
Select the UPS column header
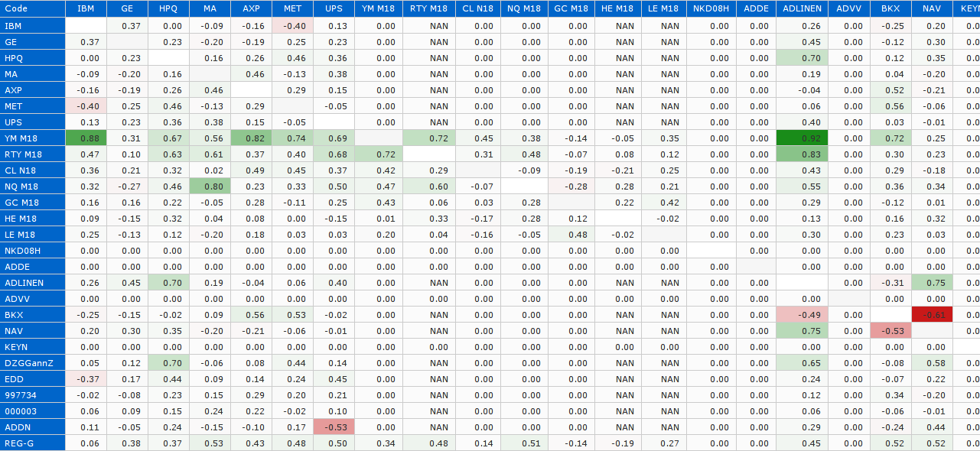[334, 8]
